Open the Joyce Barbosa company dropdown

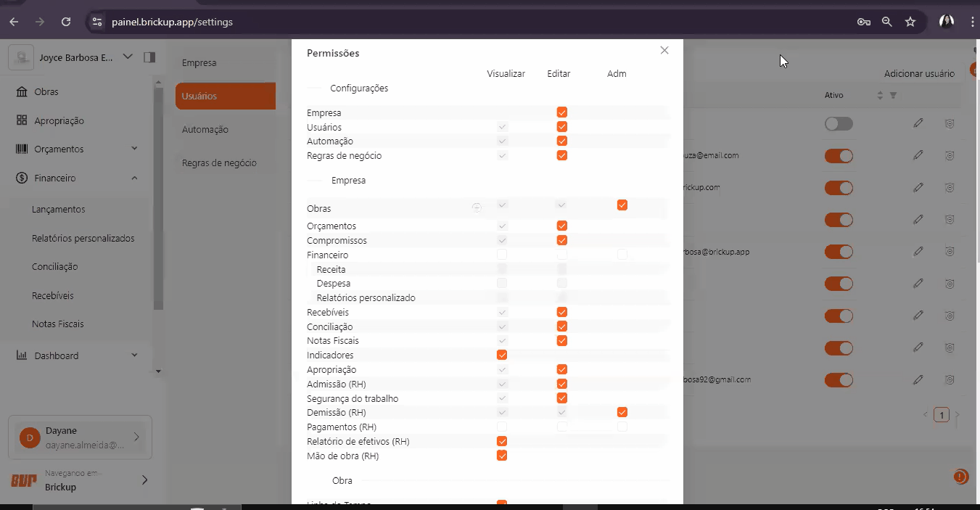(x=128, y=57)
